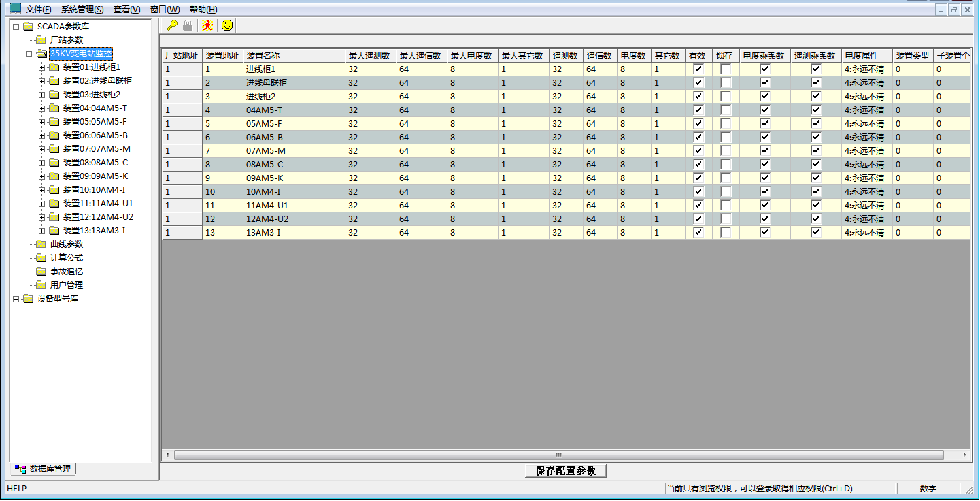Collapse the 35KV变电站监控 tree node
Image resolution: width=980 pixels, height=501 pixels.
pyautogui.click(x=29, y=54)
